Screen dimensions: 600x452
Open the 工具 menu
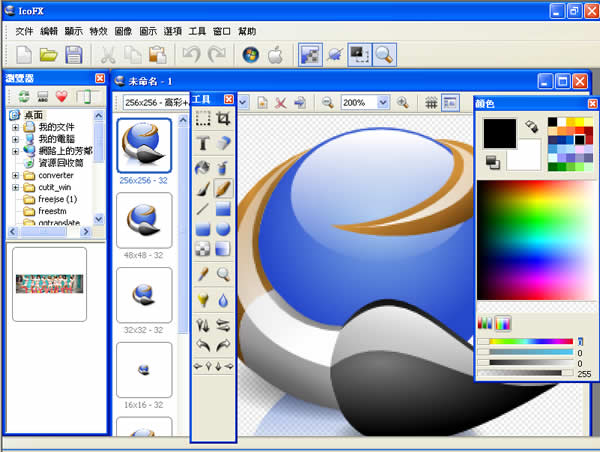197,31
